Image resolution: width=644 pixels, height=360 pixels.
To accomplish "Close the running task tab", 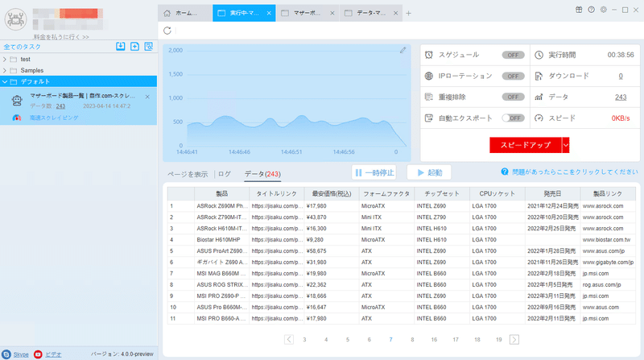I will click(269, 13).
